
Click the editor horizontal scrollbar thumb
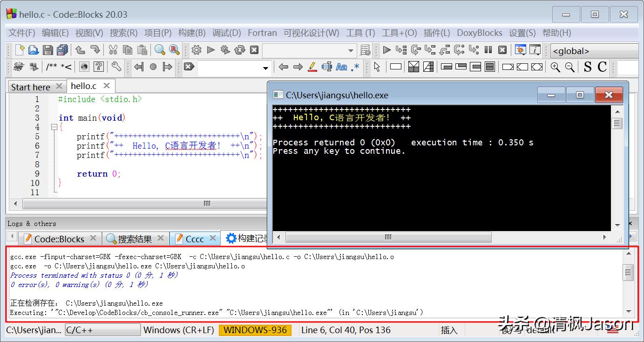point(207,204)
